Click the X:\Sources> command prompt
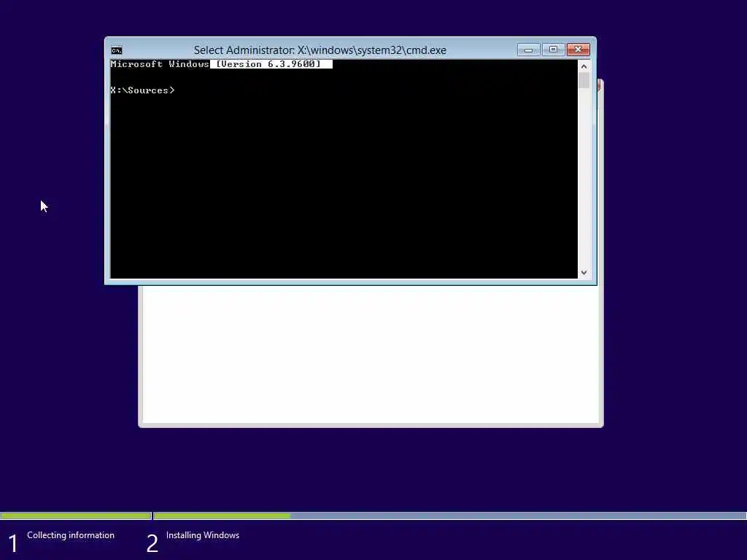 tap(142, 90)
